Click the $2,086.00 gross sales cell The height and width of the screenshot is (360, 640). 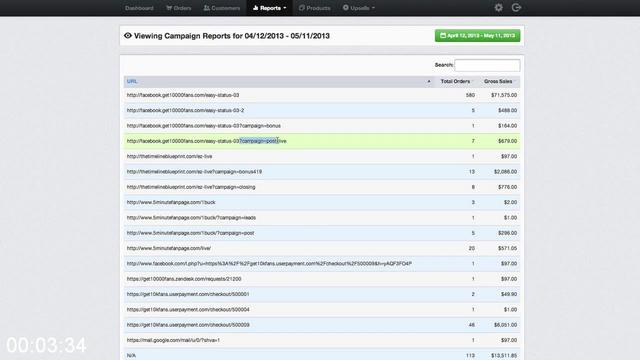click(505, 172)
